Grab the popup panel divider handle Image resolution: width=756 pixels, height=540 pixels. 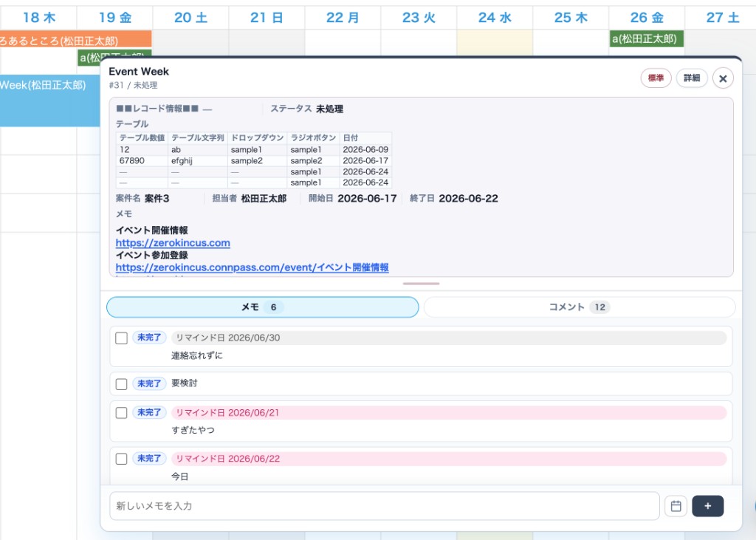coord(421,284)
